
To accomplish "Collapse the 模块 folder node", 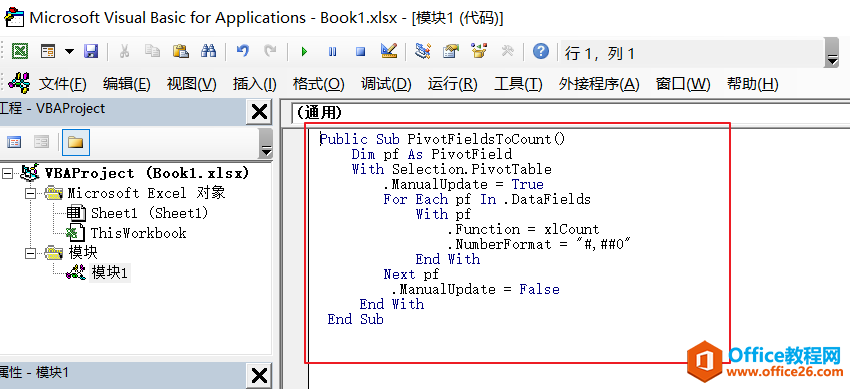I will point(31,253).
